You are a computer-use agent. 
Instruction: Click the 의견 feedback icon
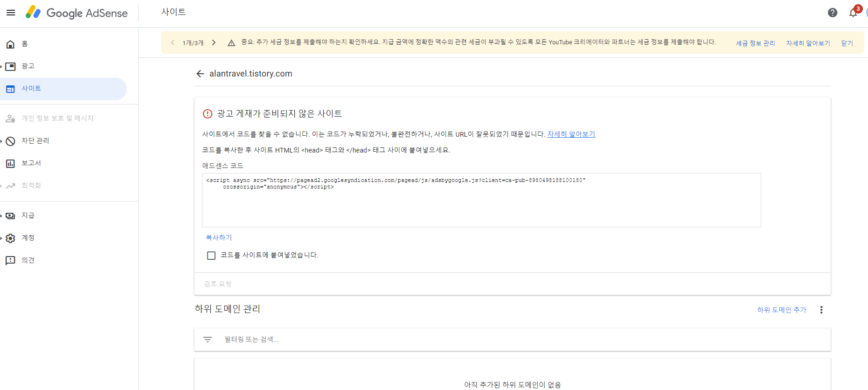[10, 261]
